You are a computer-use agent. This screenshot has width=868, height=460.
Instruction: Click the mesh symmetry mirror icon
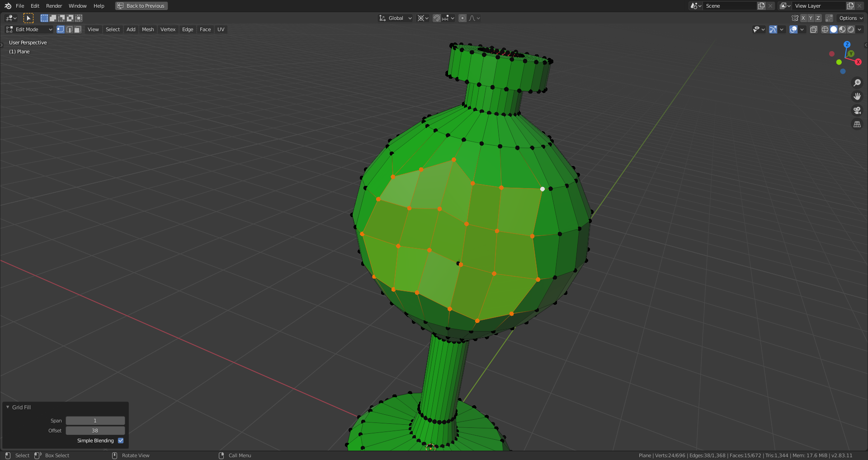[795, 18]
